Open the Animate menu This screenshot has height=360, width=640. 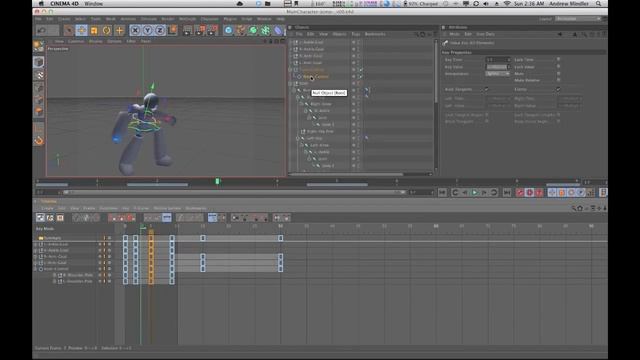point(128,19)
